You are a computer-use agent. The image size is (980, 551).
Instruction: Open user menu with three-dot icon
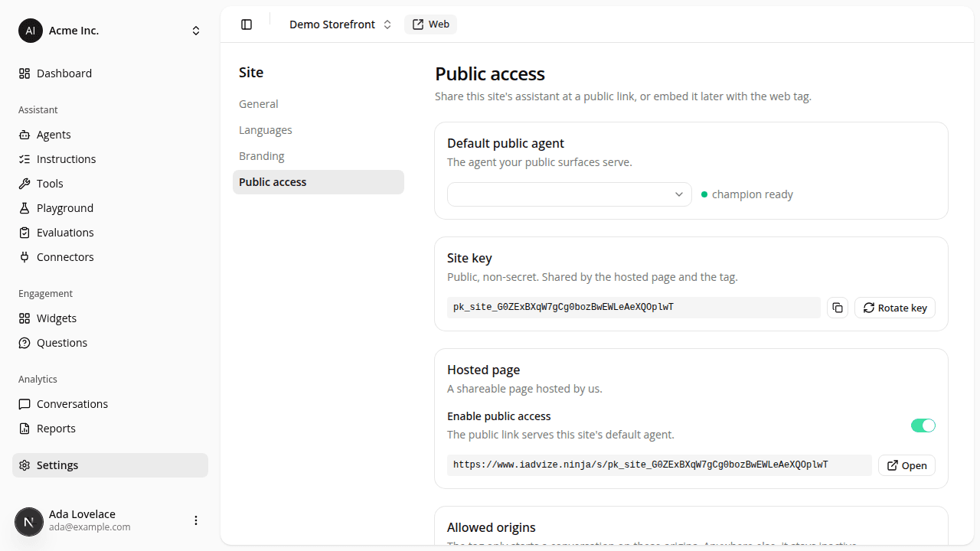tap(196, 520)
